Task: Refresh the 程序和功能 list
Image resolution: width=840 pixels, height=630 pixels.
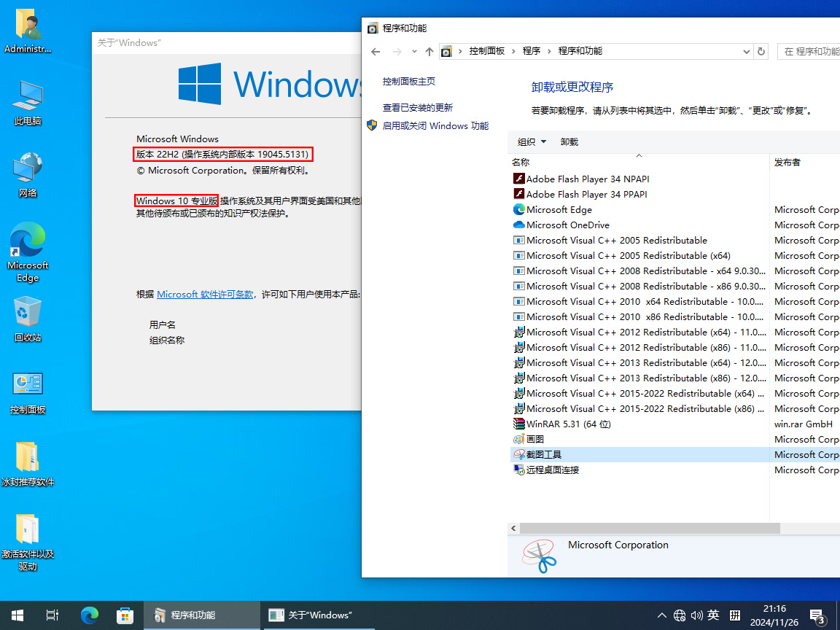Action: click(761, 52)
